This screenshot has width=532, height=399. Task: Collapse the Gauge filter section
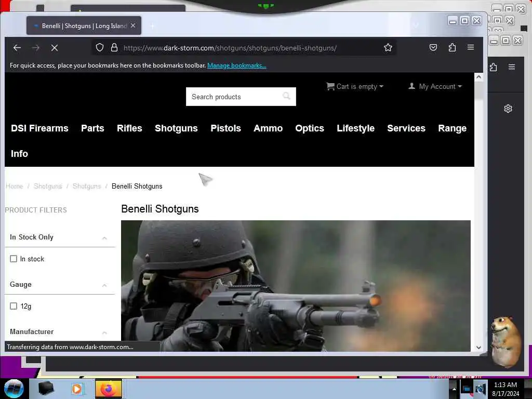(x=104, y=285)
